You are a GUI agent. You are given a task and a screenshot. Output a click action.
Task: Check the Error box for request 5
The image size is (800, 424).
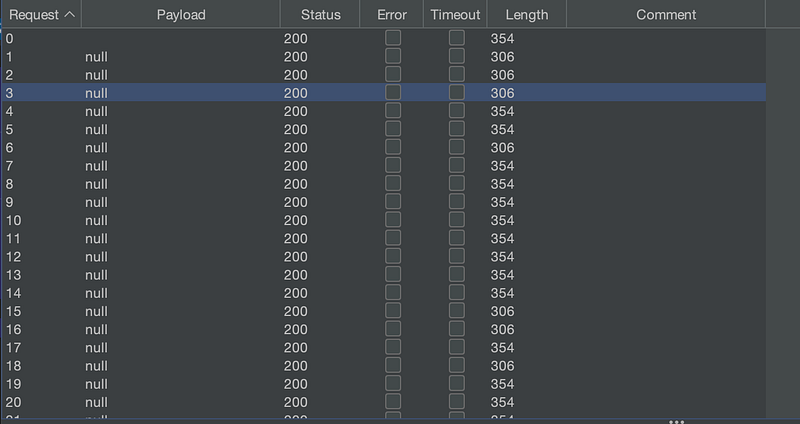[x=393, y=129]
